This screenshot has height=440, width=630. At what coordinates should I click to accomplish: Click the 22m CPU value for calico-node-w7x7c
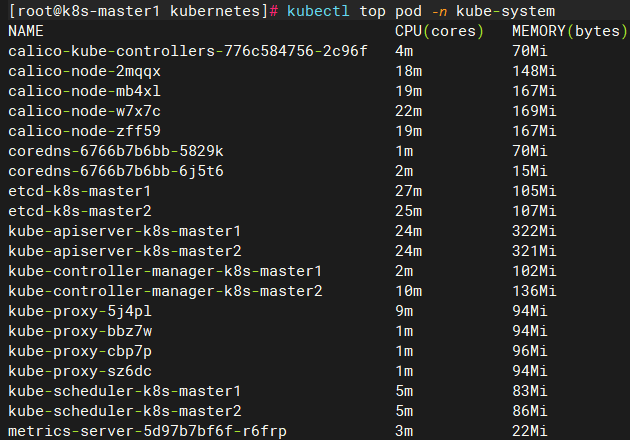[x=408, y=111]
